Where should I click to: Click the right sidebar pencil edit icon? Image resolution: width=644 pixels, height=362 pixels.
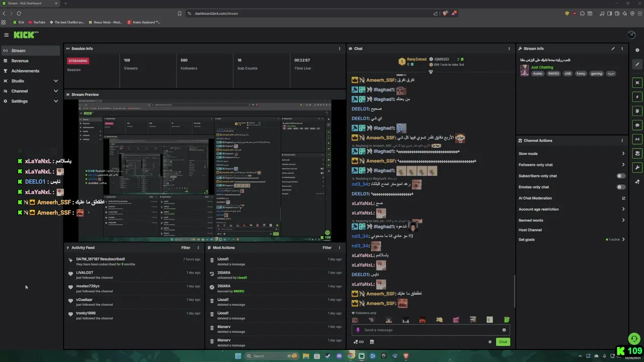click(x=637, y=64)
